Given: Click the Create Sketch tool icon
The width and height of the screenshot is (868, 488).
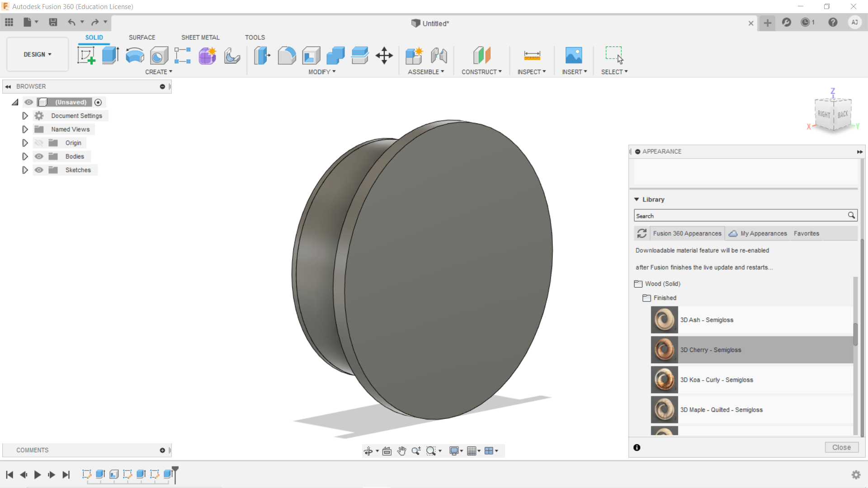Looking at the screenshot, I should pos(86,56).
